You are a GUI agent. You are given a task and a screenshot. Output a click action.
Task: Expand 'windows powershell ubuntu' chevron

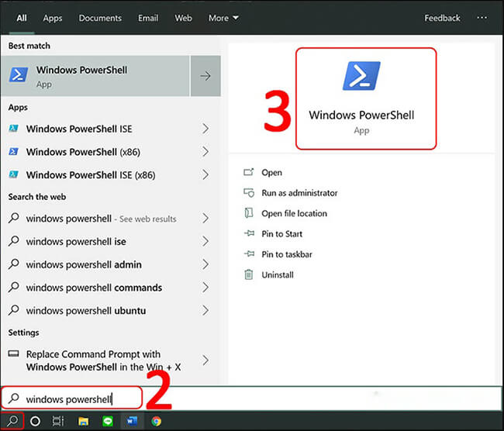(x=205, y=311)
